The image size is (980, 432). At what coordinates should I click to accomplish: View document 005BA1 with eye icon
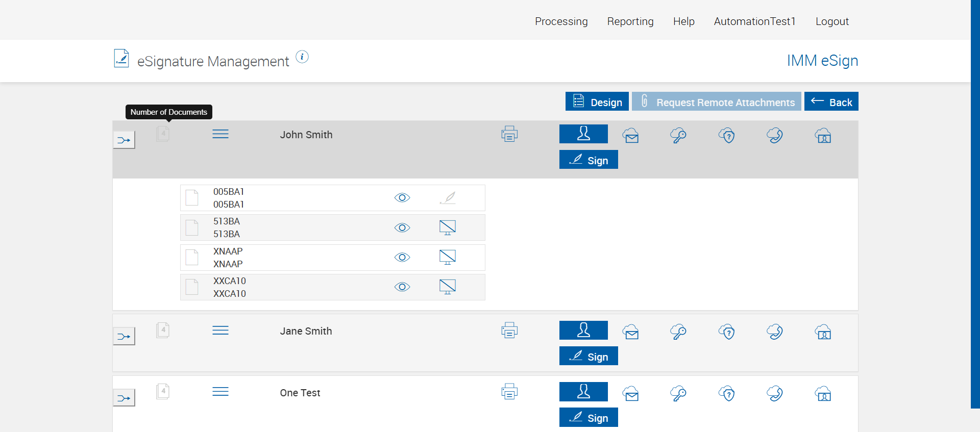click(402, 198)
